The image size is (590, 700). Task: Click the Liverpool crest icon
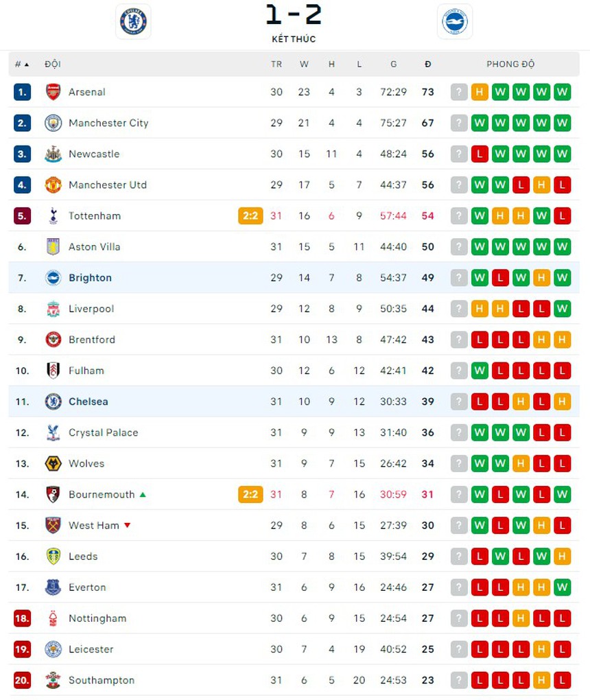[x=53, y=309]
